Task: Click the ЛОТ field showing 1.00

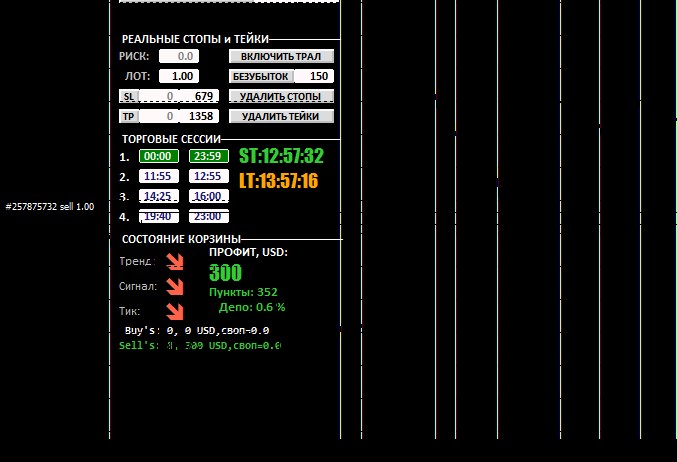Action: click(x=178, y=76)
